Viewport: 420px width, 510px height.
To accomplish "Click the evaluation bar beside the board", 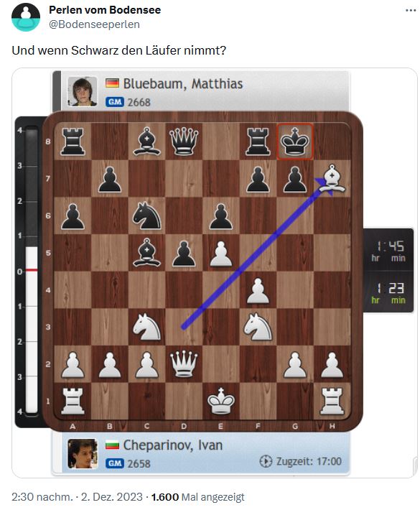I will click(32, 271).
